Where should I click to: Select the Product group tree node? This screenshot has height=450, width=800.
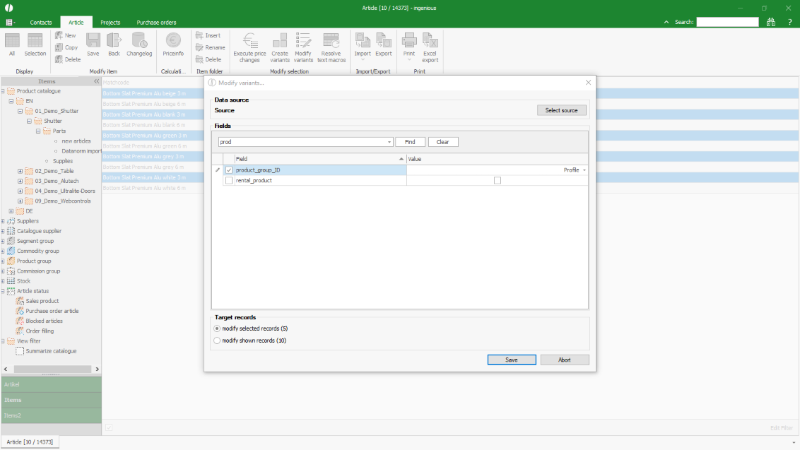tap(34, 261)
